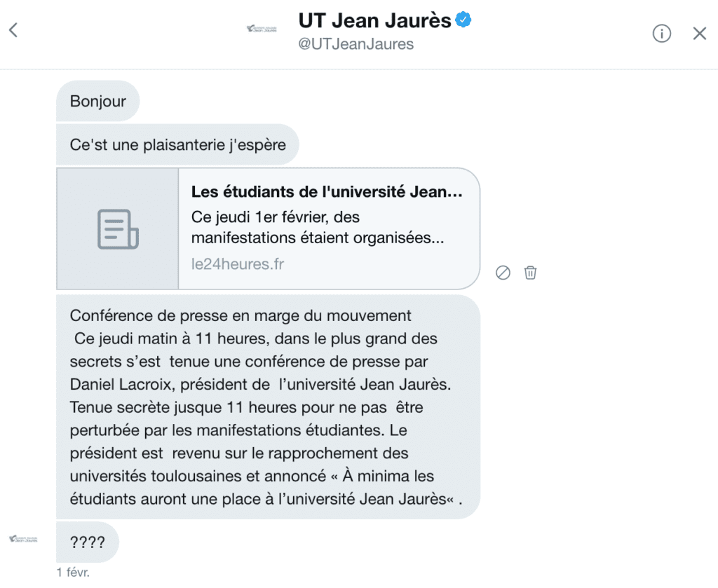Click the '1 févr.' timestamp
The height and width of the screenshot is (588, 718).
click(x=73, y=572)
